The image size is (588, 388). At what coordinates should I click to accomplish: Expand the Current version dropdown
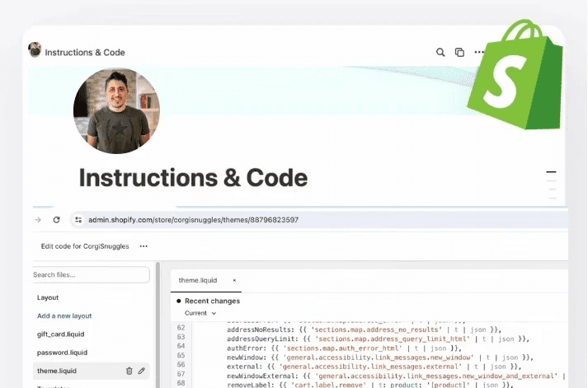click(200, 313)
